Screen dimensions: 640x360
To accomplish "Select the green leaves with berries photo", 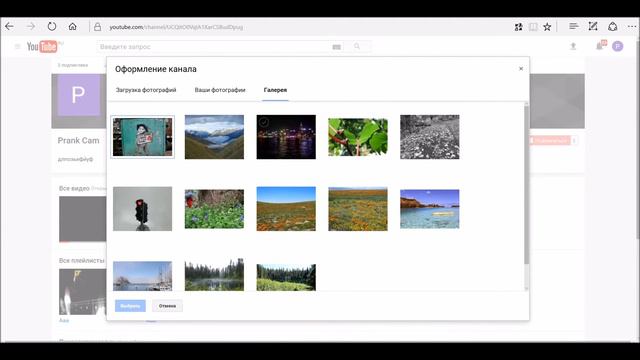I will 358,137.
